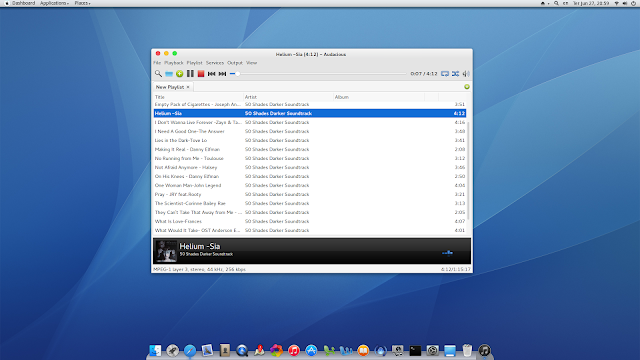This screenshot has height=360, width=640.
Task: Open the volume control speaker icon
Action: (466, 74)
